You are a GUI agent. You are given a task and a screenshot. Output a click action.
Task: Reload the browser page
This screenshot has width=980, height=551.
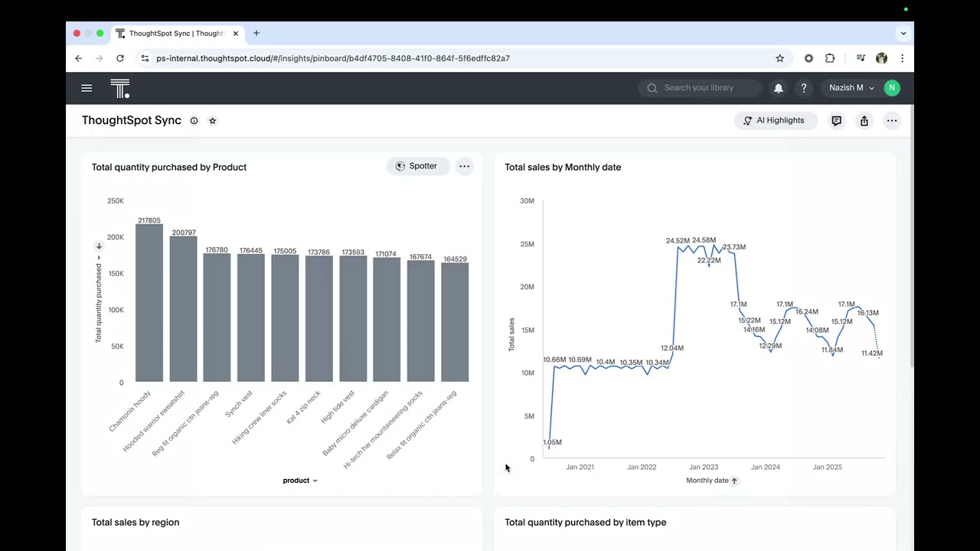120,58
